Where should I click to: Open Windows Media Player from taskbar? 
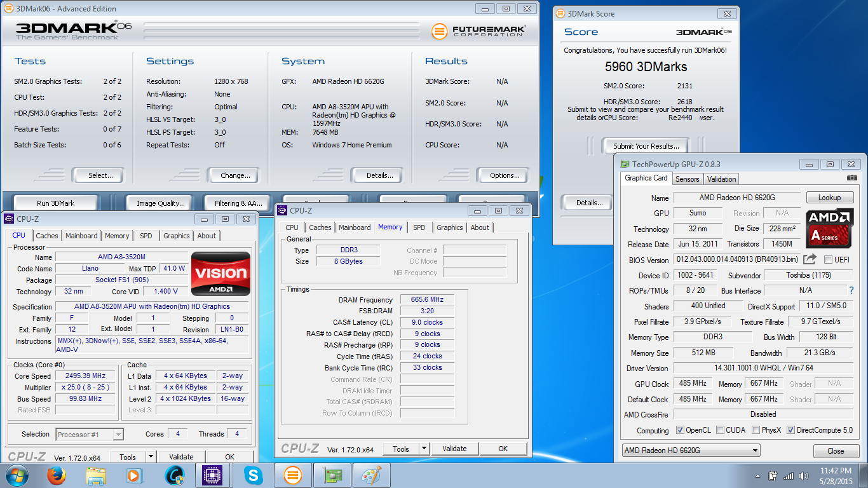point(135,475)
